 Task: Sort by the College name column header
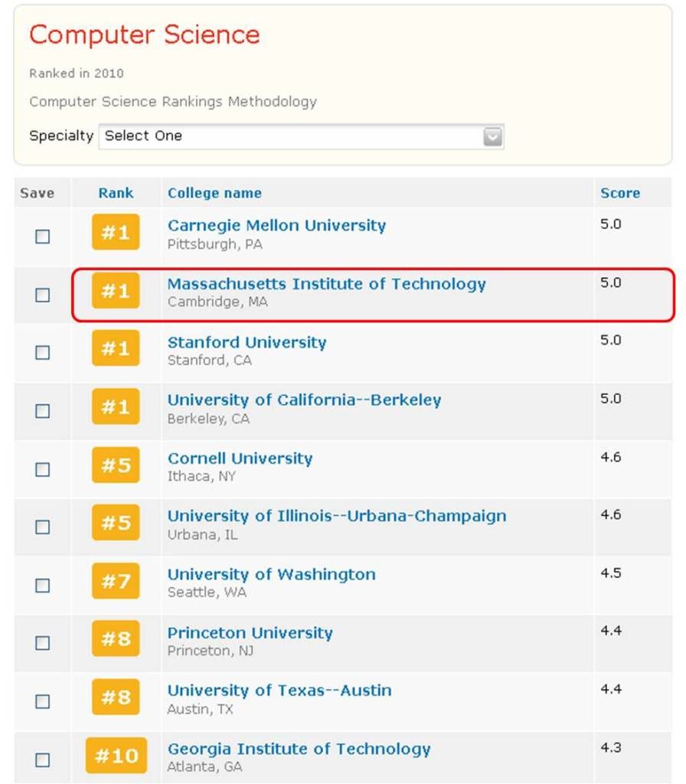click(x=214, y=193)
